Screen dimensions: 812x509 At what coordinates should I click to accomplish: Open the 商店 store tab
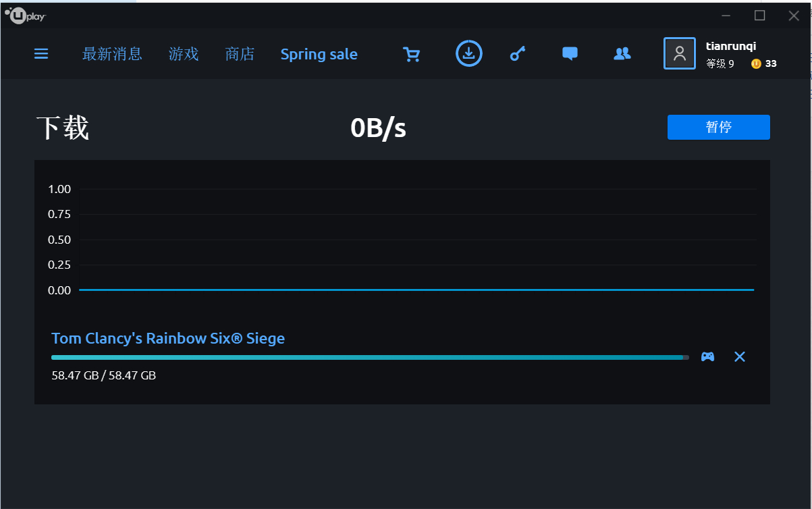point(240,54)
